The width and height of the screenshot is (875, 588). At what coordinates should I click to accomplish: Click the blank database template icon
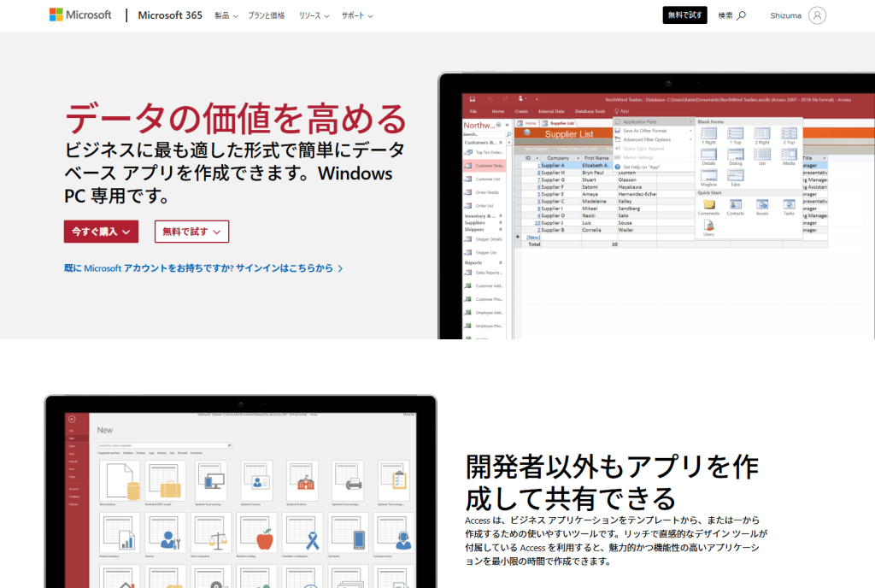(120, 481)
